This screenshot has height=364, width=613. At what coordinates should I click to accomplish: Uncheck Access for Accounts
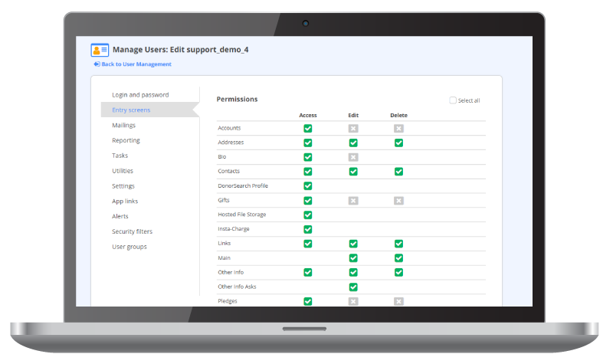[x=308, y=128]
